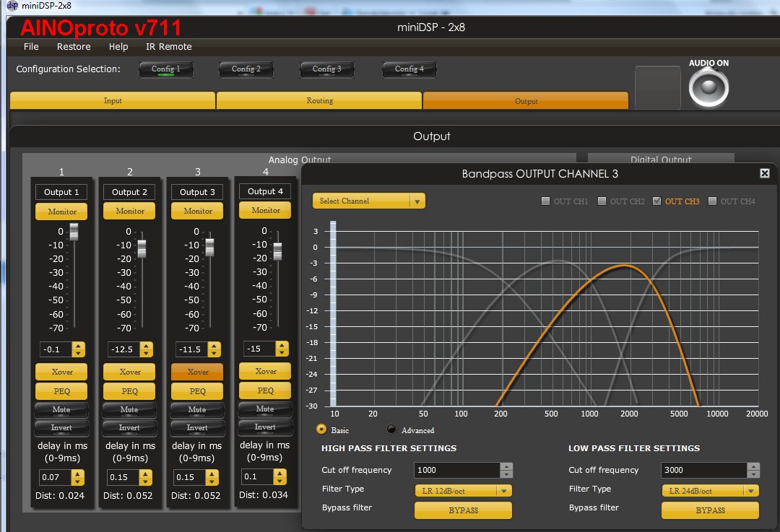Click the Output 3 gain value field
The height and width of the screenshot is (532, 780).
pyautogui.click(x=191, y=349)
